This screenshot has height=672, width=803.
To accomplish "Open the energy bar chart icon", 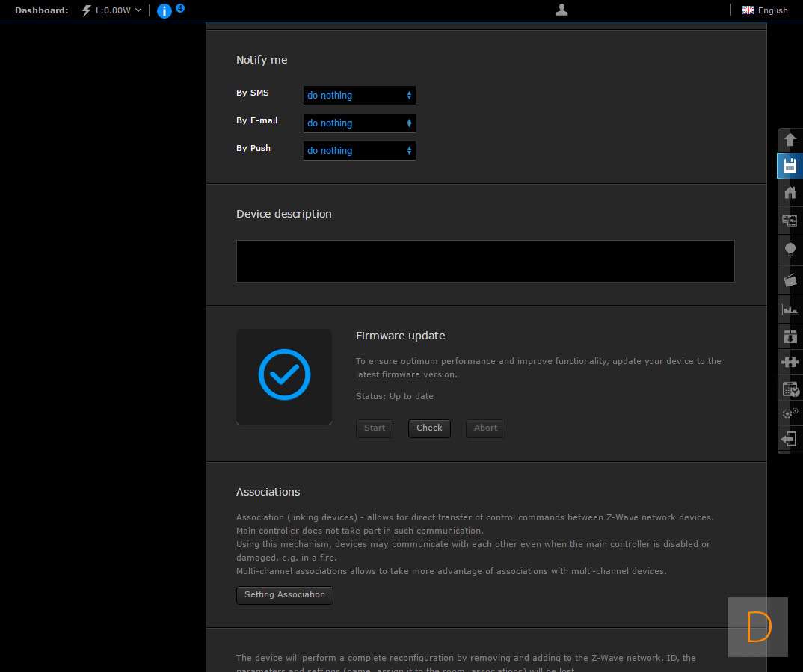I will (790, 309).
